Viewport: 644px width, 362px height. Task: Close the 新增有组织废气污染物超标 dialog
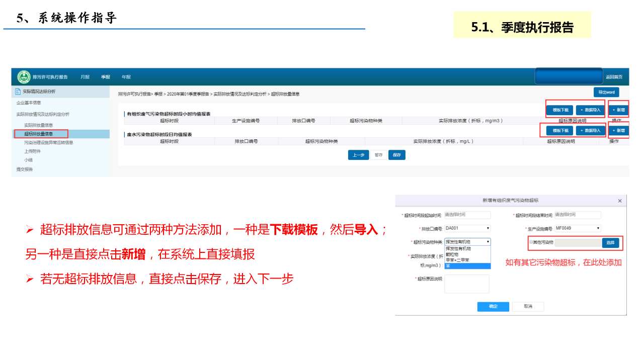(619, 201)
